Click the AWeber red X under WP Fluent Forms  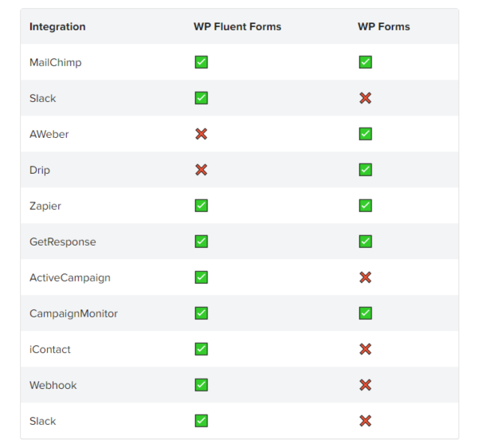(202, 134)
